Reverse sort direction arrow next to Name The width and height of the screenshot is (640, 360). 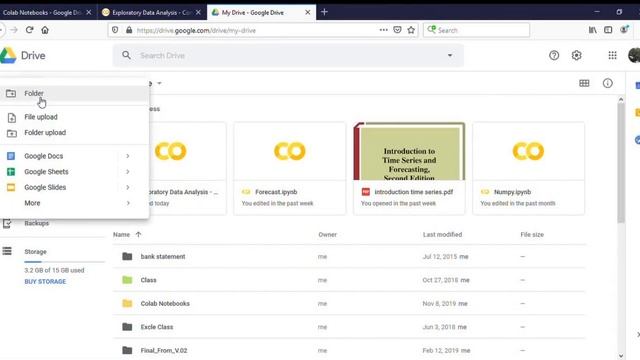click(x=138, y=234)
